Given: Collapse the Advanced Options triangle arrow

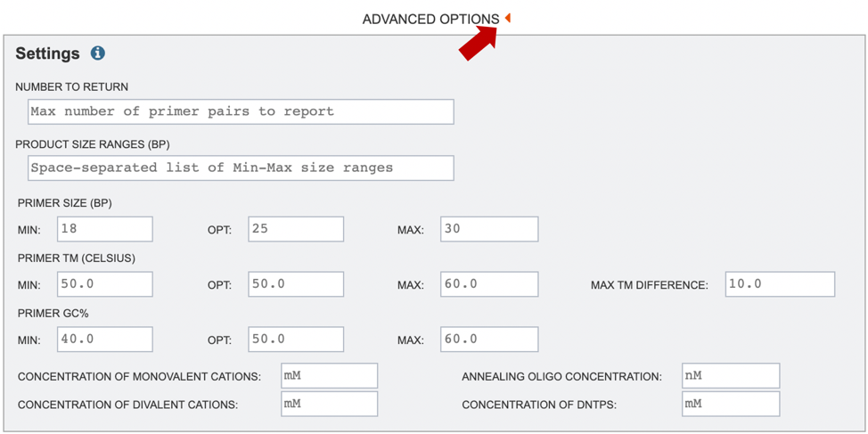Looking at the screenshot, I should point(508,18).
